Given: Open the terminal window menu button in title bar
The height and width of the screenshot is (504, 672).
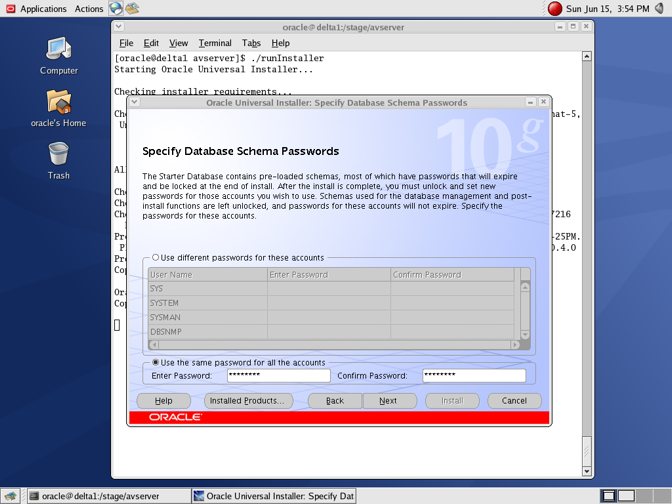Looking at the screenshot, I should point(119,27).
